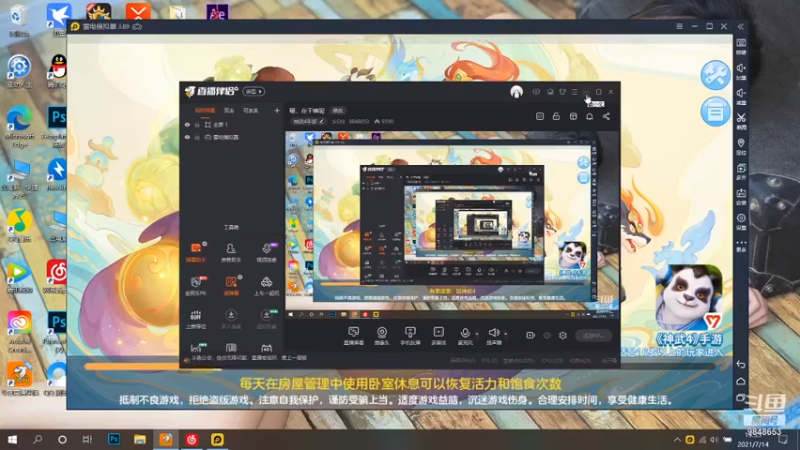Download the 虚拟形象 tool in the toolbox
The width and height of the screenshot is (800, 450).
pos(266,319)
